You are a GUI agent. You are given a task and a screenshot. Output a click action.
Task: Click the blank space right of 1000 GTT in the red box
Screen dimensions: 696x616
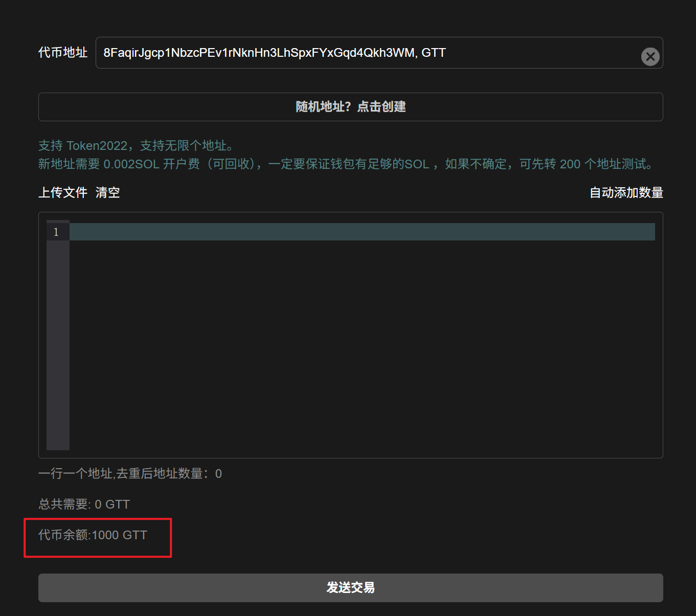tap(159, 535)
